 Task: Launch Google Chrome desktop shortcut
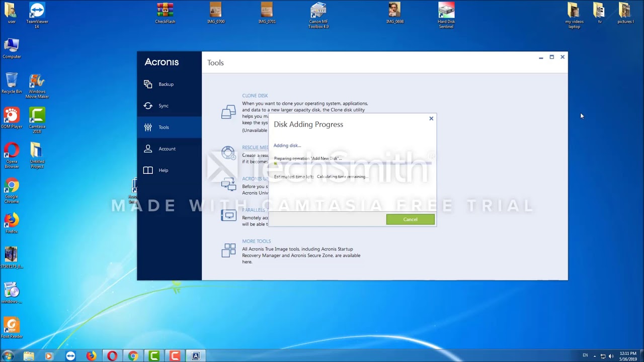pyautogui.click(x=11, y=191)
